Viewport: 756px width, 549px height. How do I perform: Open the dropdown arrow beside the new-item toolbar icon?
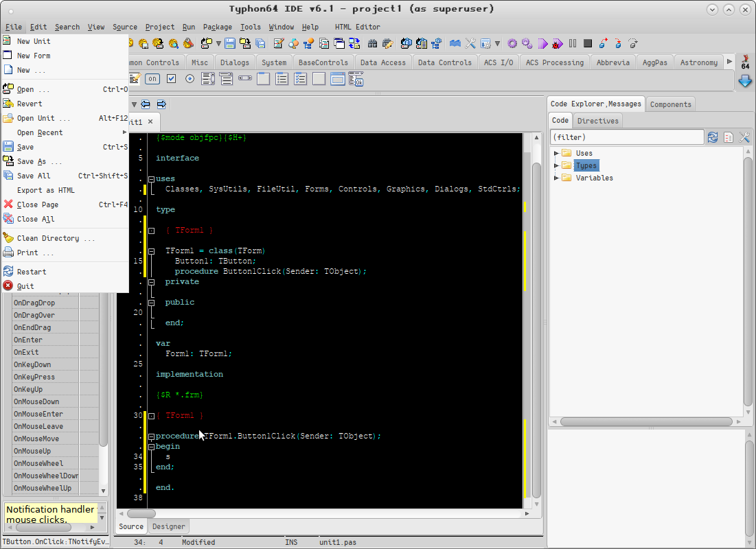[x=218, y=44]
